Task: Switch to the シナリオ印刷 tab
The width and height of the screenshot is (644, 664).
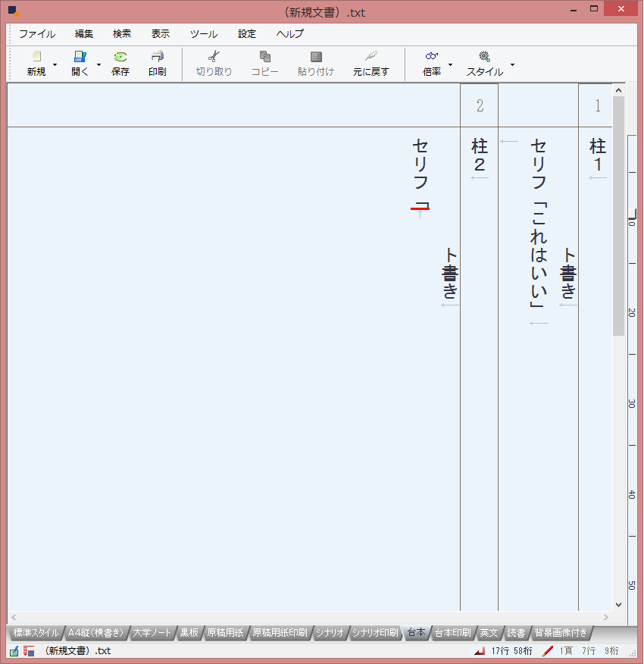Action: [375, 633]
